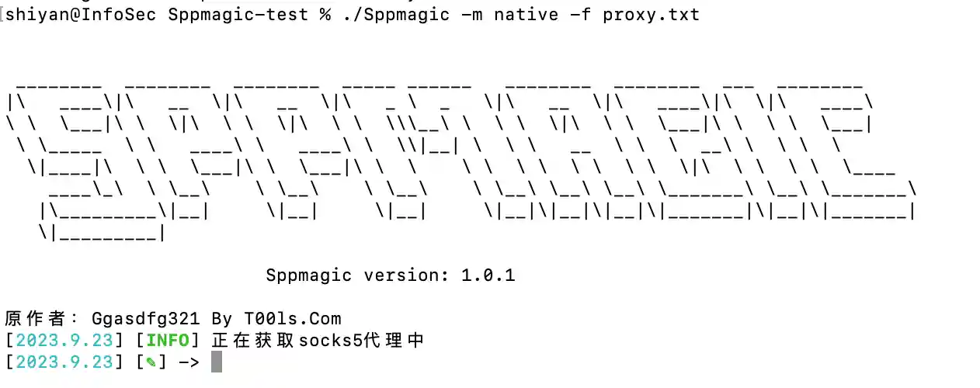This screenshot has width=980, height=388.
Task: Click the gray terminal cursor block
Action: pos(217,362)
